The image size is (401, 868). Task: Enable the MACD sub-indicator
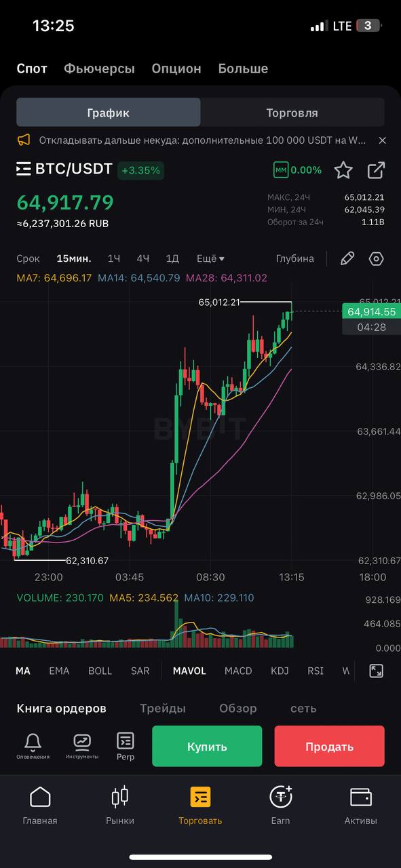coord(238,671)
